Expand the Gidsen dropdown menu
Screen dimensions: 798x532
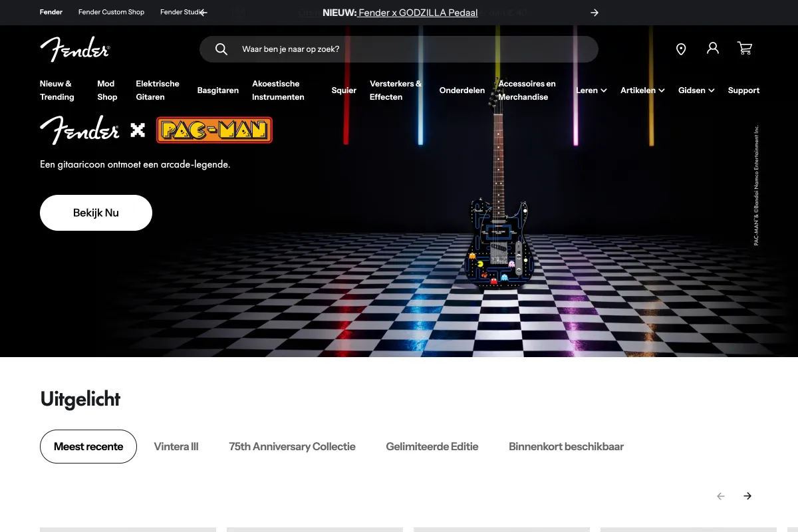pos(696,90)
